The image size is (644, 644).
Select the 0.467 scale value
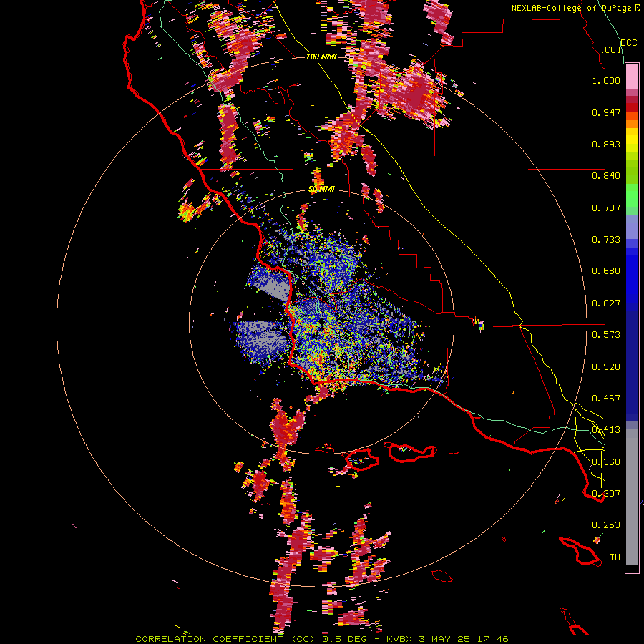pyautogui.click(x=606, y=399)
